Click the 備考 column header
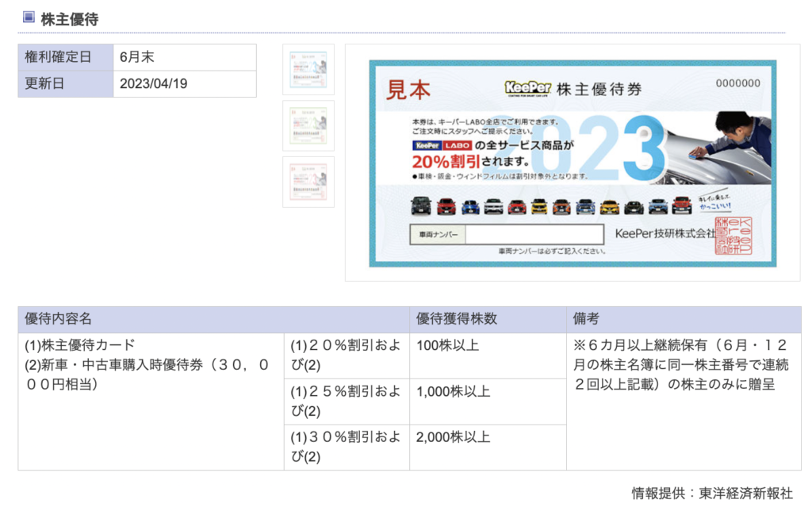The image size is (812, 511). [684, 319]
